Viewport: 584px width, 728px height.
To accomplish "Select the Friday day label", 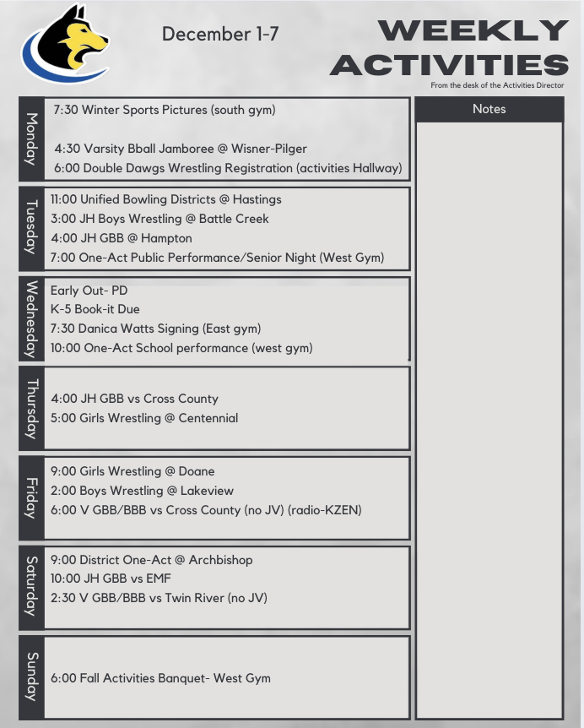I will pos(31,497).
